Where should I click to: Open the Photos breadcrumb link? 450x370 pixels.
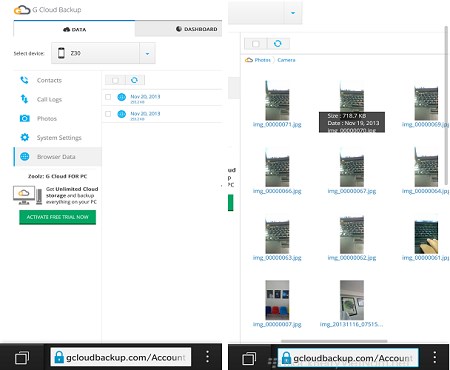(262, 60)
